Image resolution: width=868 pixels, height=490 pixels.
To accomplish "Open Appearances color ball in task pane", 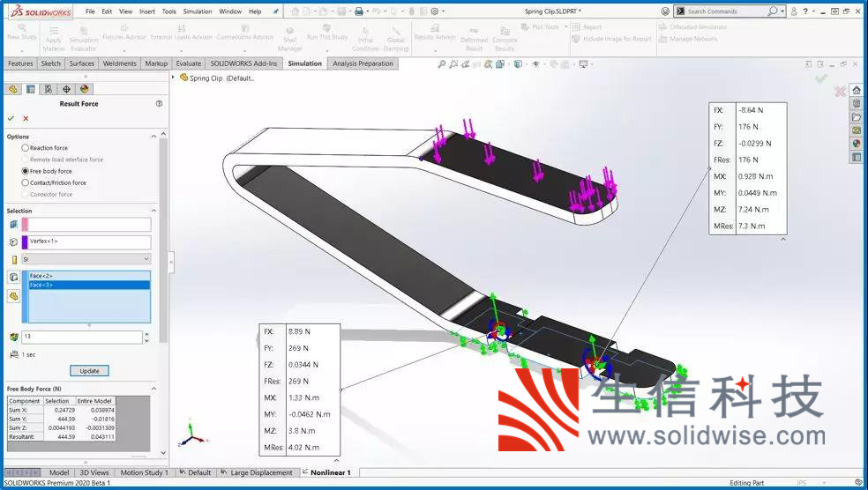I will pyautogui.click(x=857, y=144).
